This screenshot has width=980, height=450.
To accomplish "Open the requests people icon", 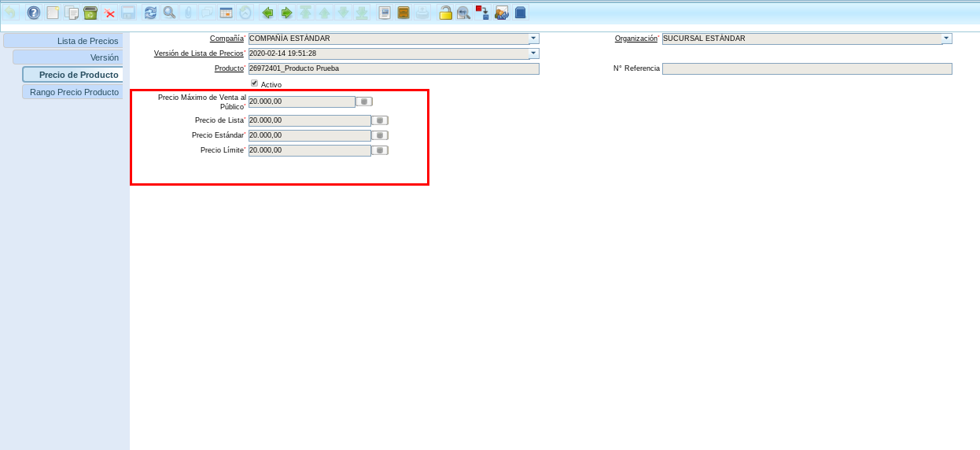I will (x=501, y=13).
